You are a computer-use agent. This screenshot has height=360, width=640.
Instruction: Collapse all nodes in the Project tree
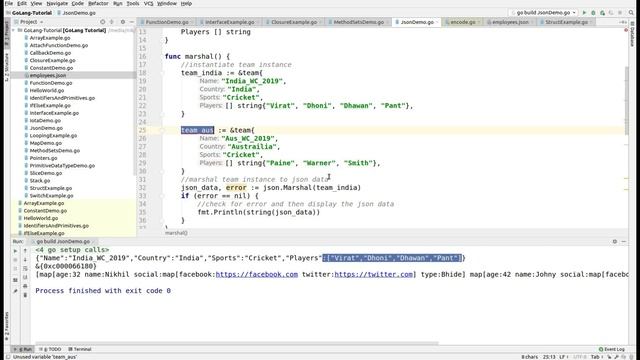click(x=111, y=22)
